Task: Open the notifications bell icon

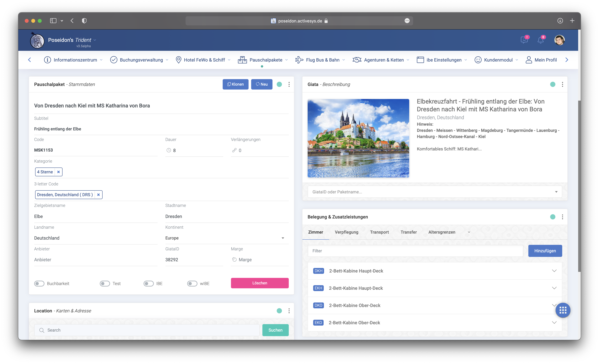Action: coord(540,40)
